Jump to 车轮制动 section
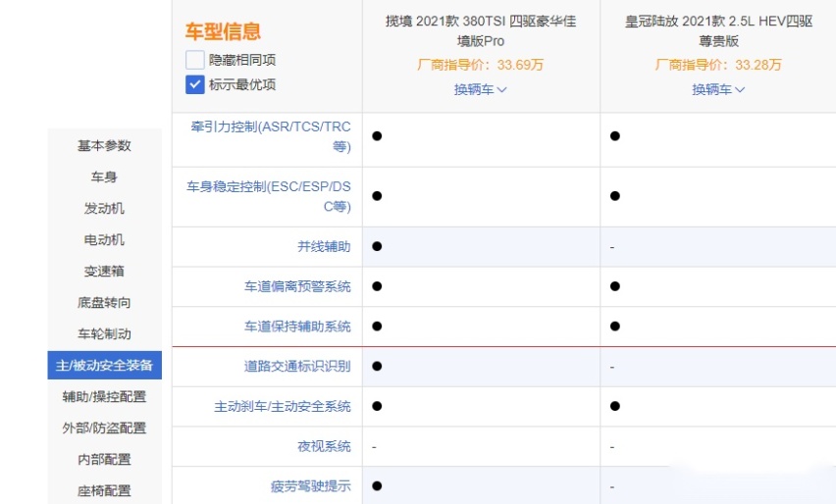Screen dimensions: 836x504 104,334
